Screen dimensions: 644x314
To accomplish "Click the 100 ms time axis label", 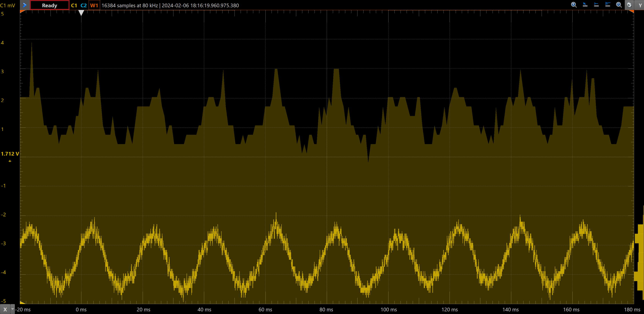I will pos(388,309).
